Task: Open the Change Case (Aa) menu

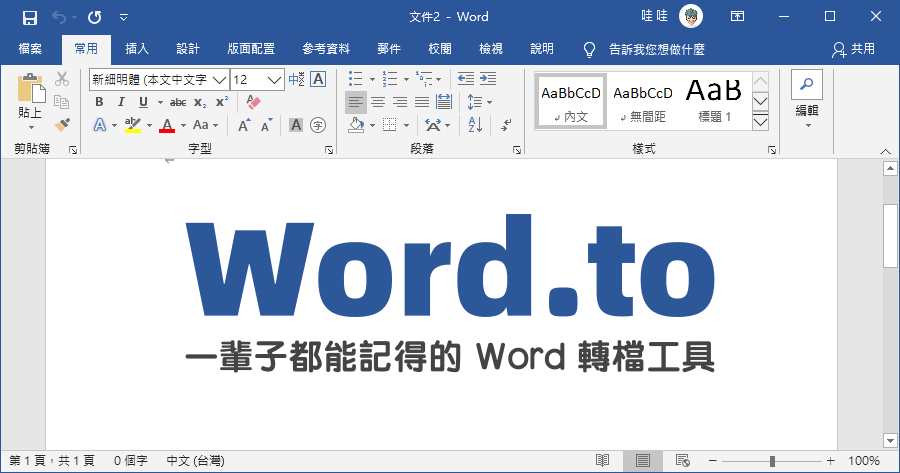Action: click(205, 125)
